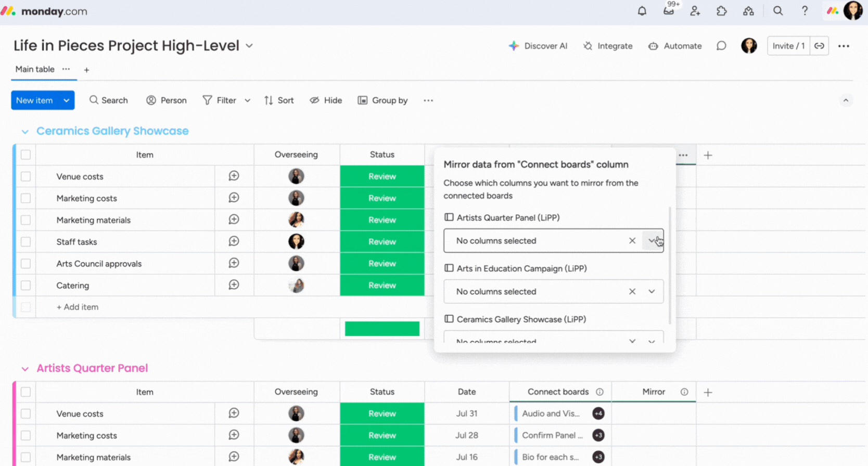Clear Artists Quarter Panel column selection
Screen dimensions: 868x466
pyautogui.click(x=632, y=241)
